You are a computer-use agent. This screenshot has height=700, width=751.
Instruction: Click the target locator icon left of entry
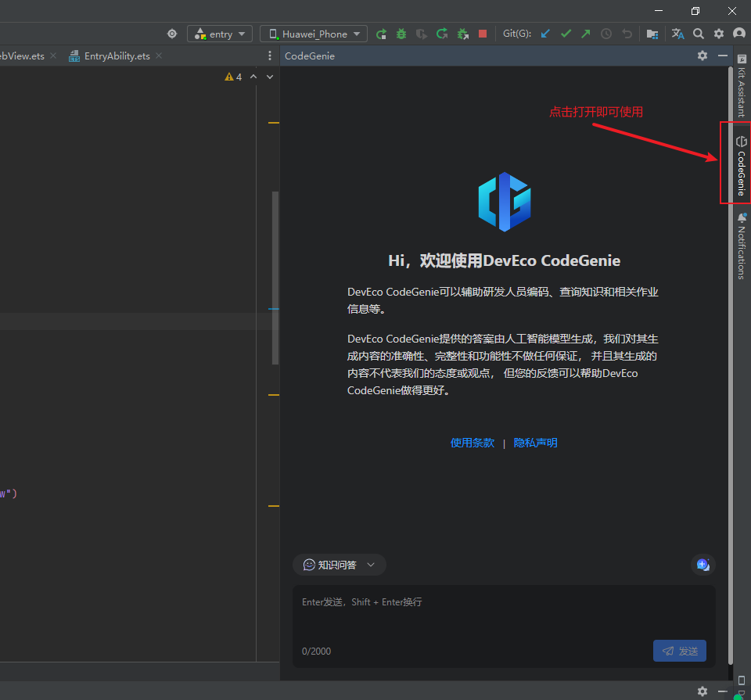pyautogui.click(x=172, y=34)
